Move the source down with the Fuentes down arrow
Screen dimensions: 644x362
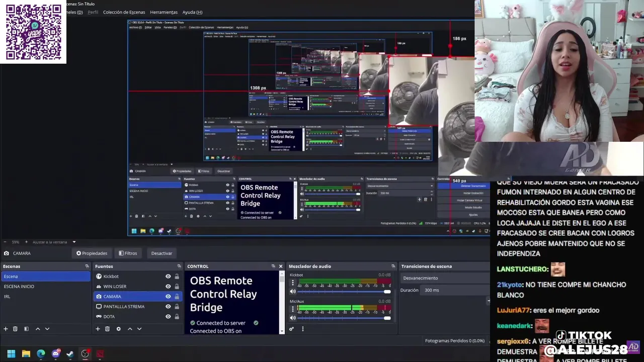pos(139,329)
